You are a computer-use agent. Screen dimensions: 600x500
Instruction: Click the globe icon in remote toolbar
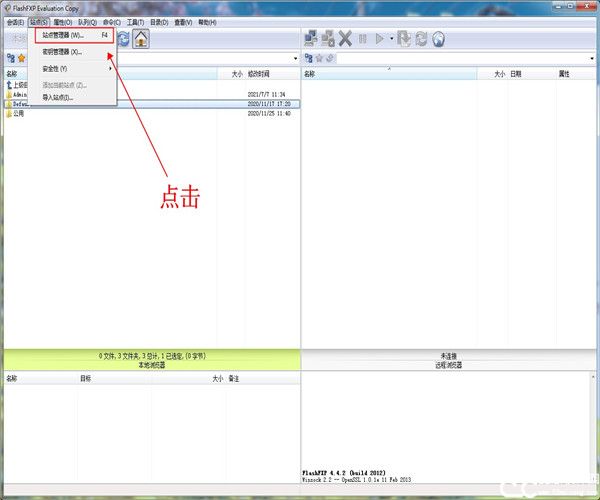pos(438,38)
